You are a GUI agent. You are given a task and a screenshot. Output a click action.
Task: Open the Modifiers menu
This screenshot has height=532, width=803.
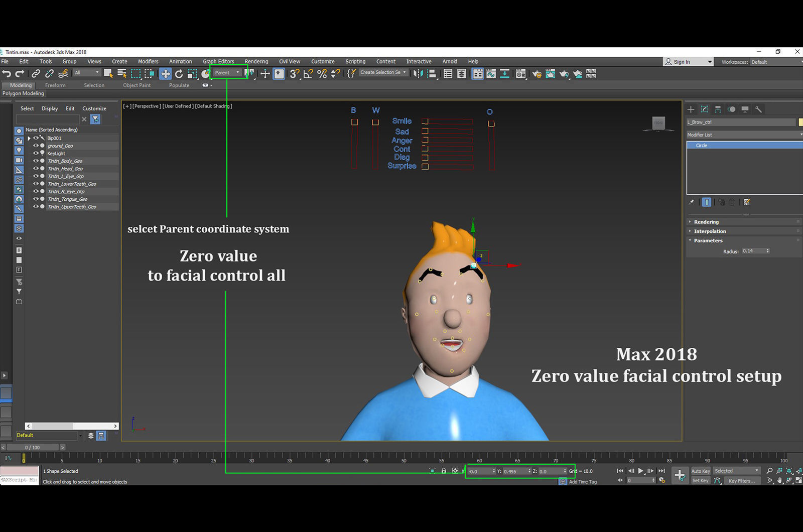(148, 61)
